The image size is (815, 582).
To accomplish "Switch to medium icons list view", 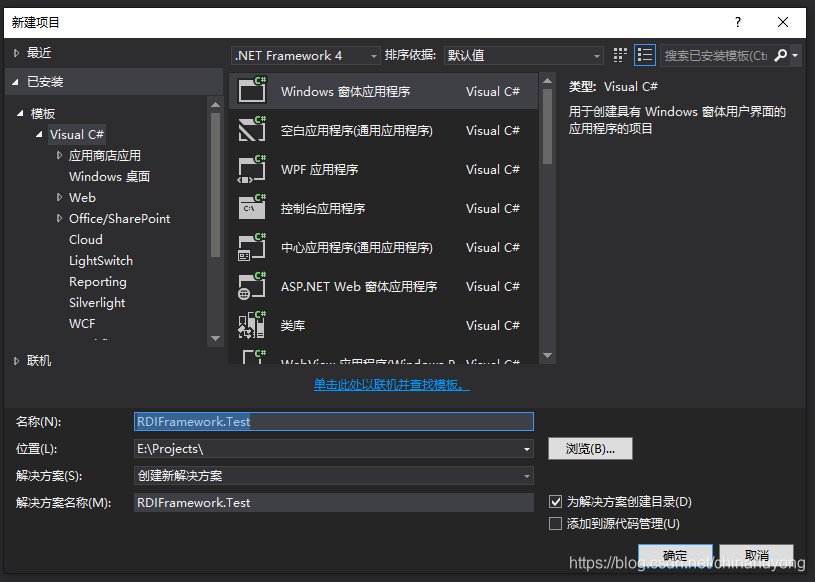I will tap(645, 55).
